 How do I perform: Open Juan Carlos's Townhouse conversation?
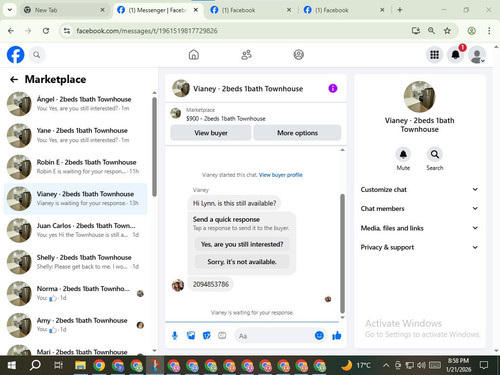tap(76, 230)
